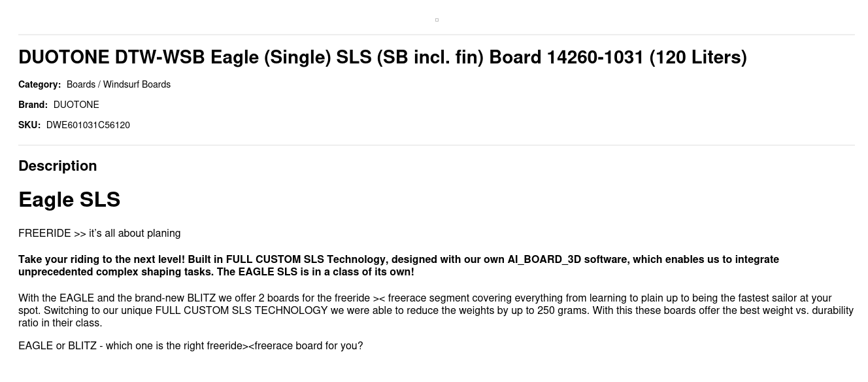Click '(120 Liters)' in the title

point(698,57)
